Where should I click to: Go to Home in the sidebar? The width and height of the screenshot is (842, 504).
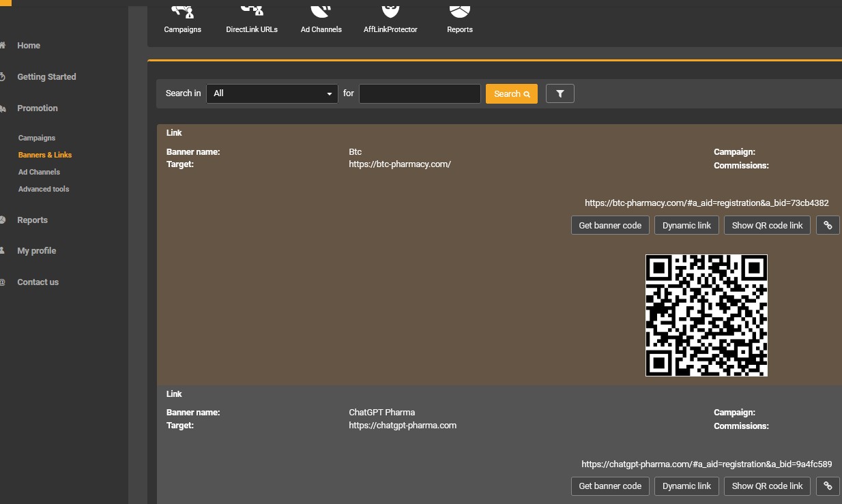point(29,46)
